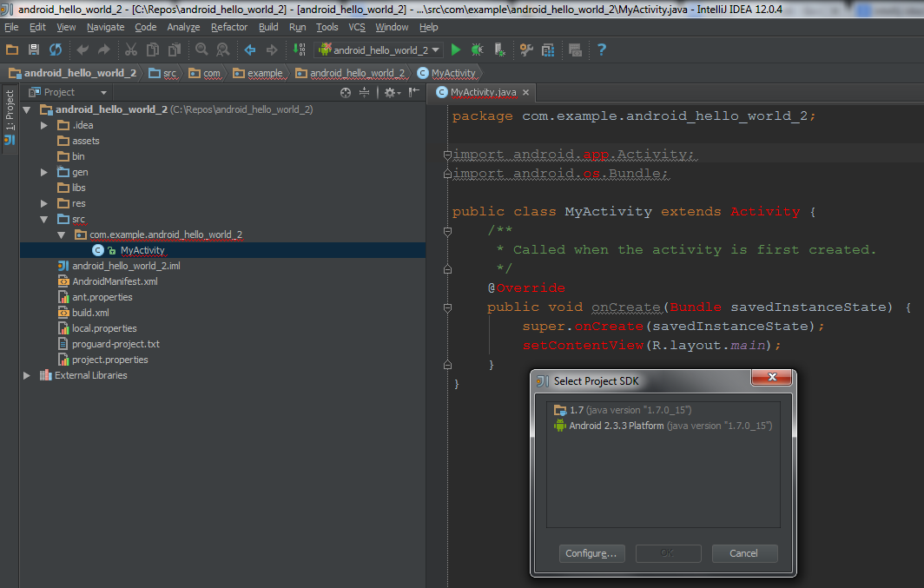Open the Build menu

pyautogui.click(x=268, y=27)
